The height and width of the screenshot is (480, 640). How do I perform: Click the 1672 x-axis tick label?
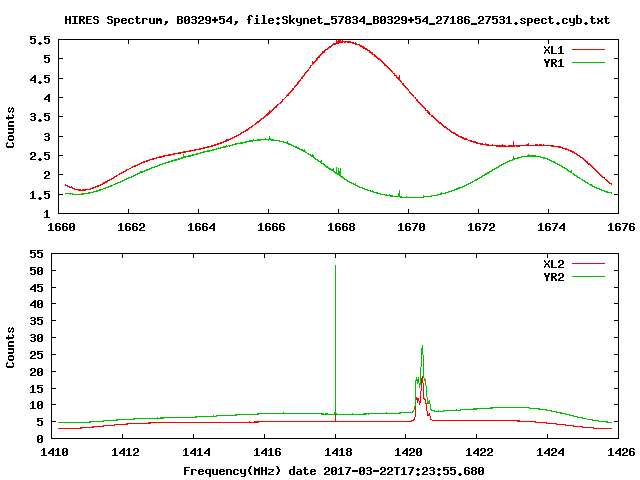pos(481,227)
